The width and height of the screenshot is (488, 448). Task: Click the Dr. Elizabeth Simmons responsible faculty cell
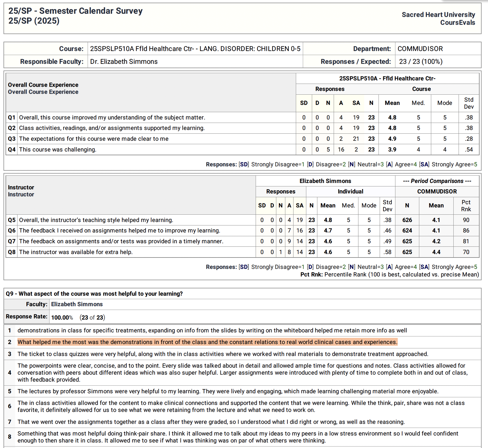[x=124, y=61]
